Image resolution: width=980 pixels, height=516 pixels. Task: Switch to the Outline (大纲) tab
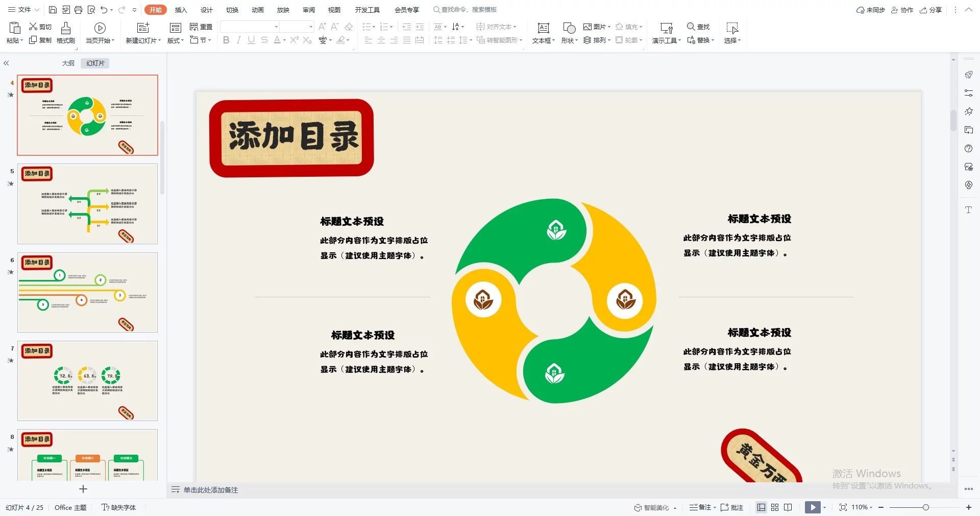[68, 63]
